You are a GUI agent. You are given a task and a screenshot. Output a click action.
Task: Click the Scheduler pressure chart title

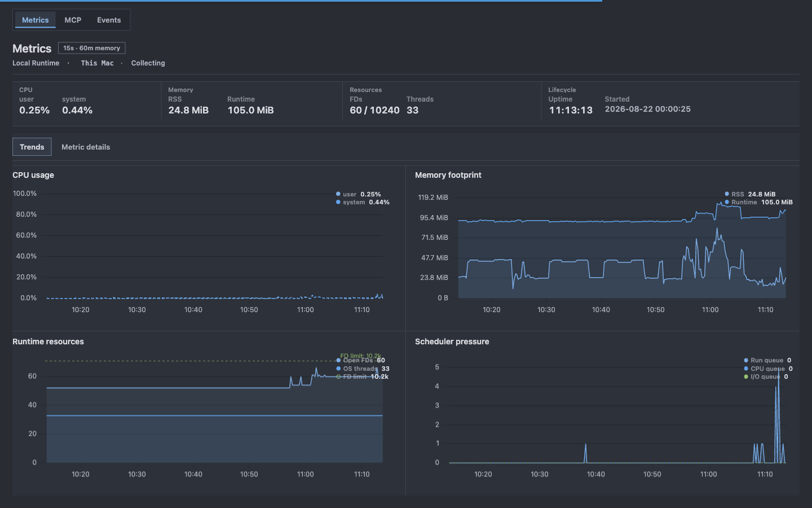452,341
